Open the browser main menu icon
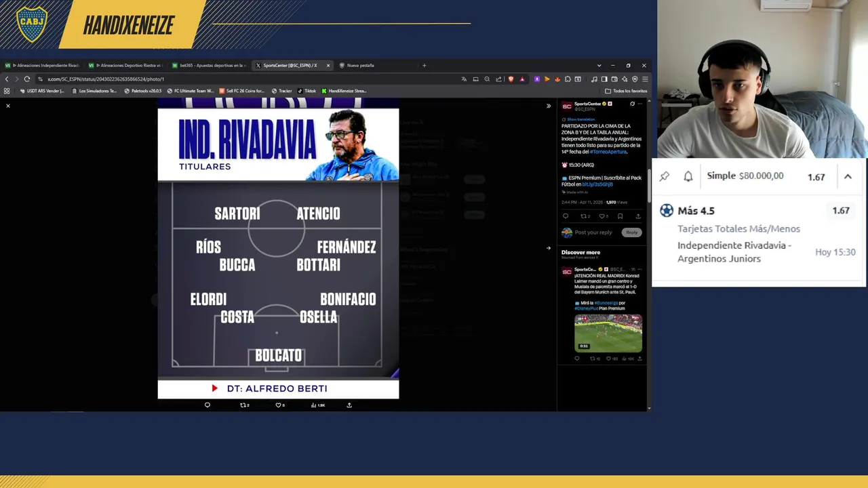This screenshot has width=868, height=488. (644, 79)
